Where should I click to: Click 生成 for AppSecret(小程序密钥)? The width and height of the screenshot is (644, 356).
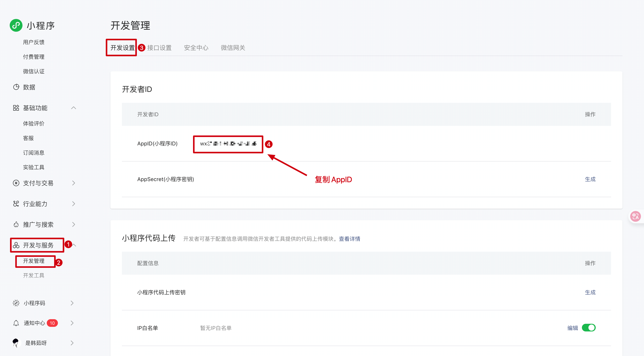point(590,179)
